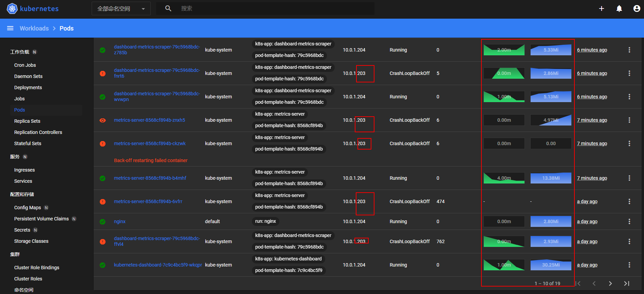Open actions menu for dashboard-metrics-scraper ffvl4
This screenshot has width=644, height=294.
(x=629, y=241)
